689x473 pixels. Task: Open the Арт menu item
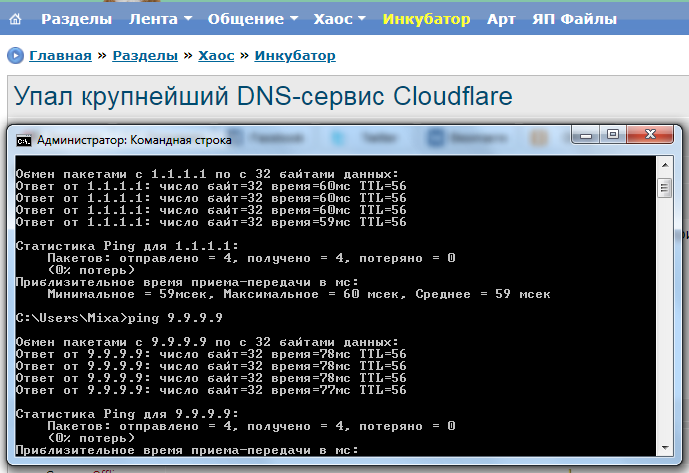pyautogui.click(x=501, y=19)
